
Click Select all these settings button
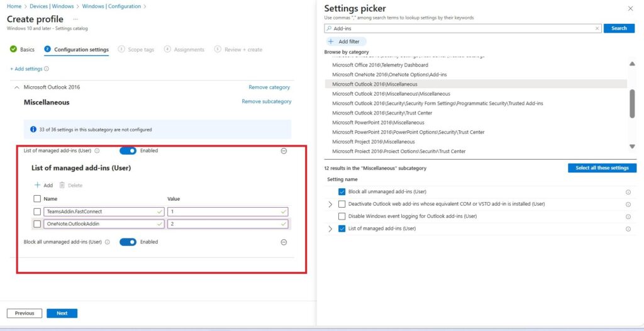tap(602, 168)
